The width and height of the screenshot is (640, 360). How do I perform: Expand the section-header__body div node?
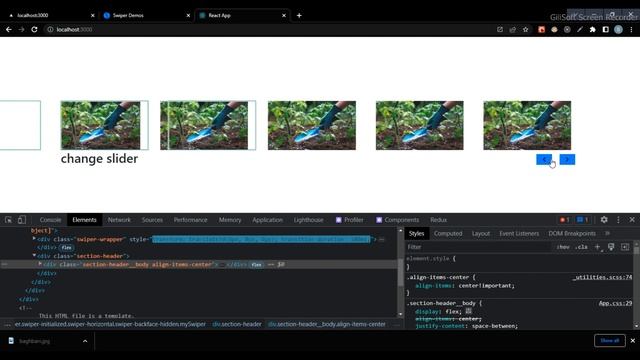[40, 264]
